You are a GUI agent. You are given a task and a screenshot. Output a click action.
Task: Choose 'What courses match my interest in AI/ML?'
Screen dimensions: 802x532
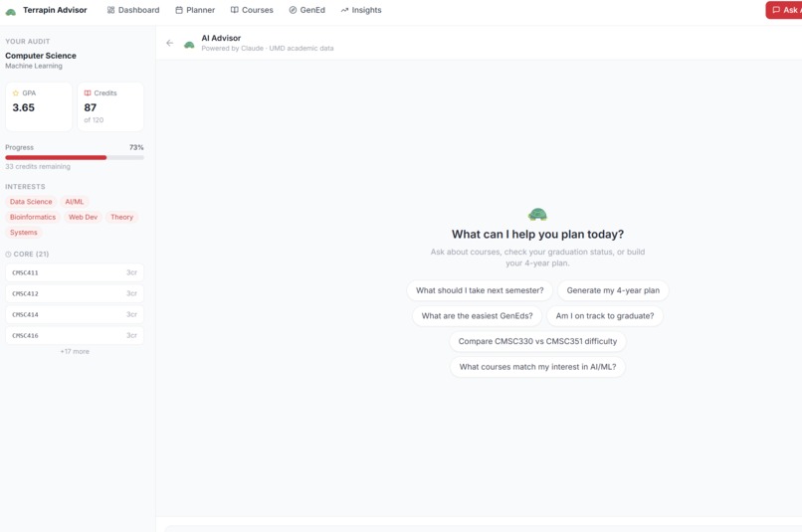point(537,367)
